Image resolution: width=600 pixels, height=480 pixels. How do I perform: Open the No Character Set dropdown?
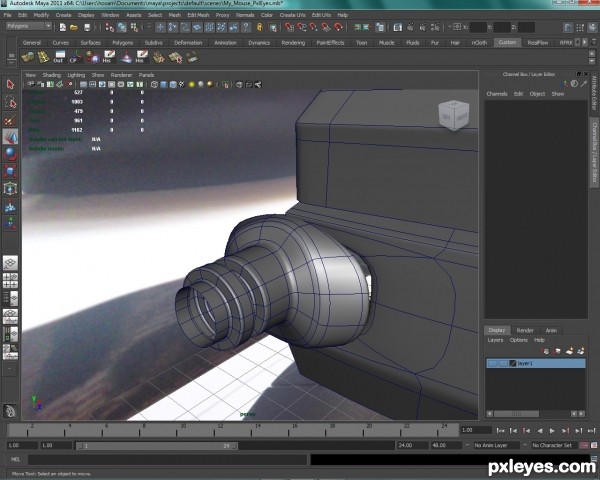pos(554,445)
